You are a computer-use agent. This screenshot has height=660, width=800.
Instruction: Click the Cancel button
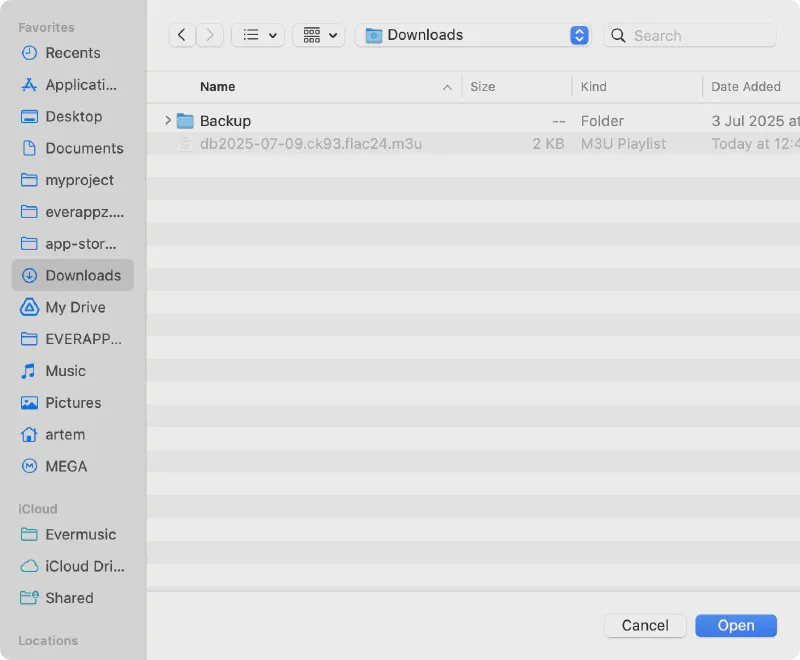click(645, 626)
